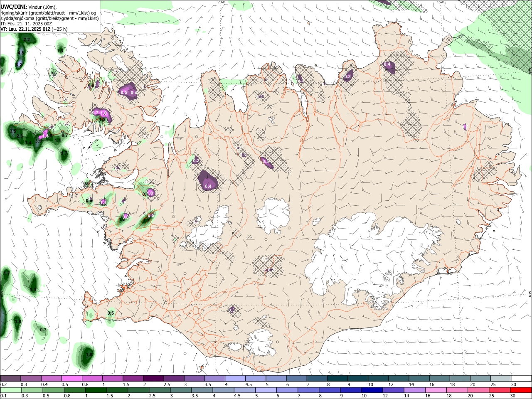Click the dark teal 8 mm snow swatch
532x399 pixels.
coord(337,379)
